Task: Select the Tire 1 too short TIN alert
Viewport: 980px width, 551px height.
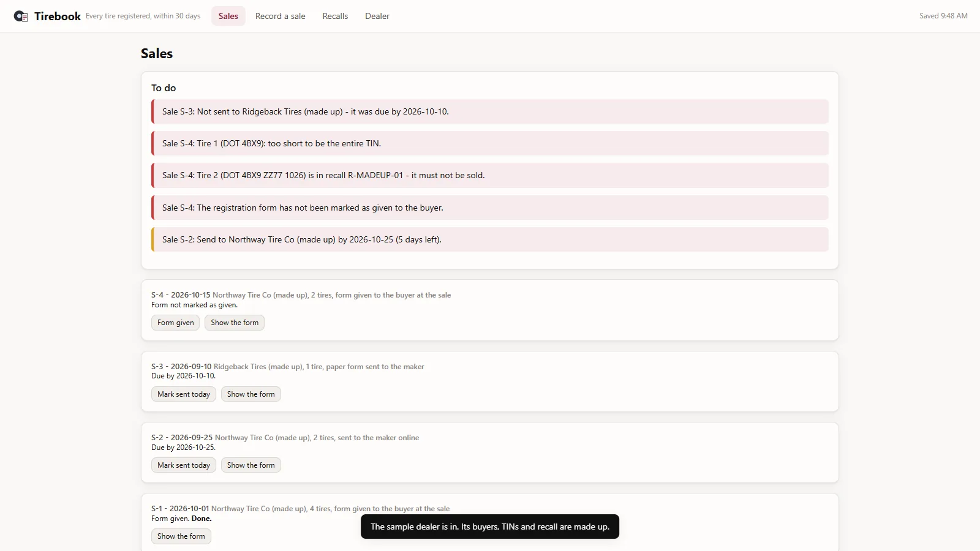Action: pos(490,143)
